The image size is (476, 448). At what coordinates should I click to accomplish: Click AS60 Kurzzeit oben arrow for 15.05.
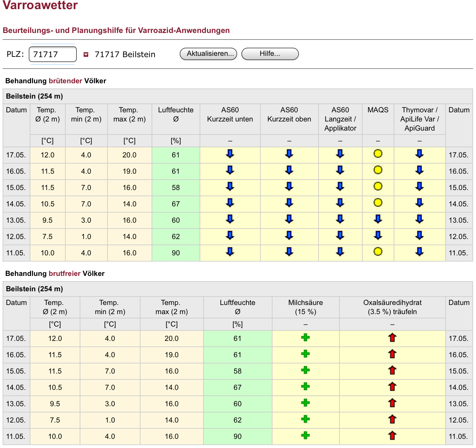tap(289, 186)
